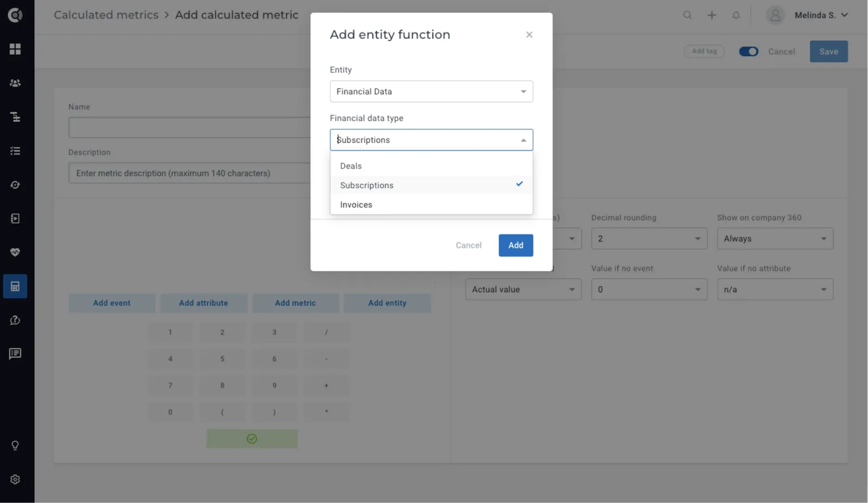868x503 pixels.
Task: Click the Add metric button
Action: (x=295, y=303)
